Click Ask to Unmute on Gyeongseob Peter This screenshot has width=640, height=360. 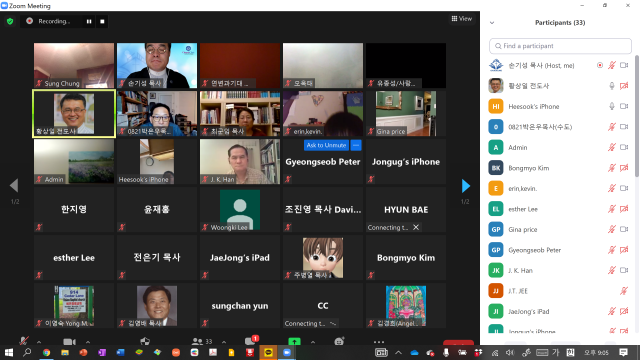click(x=326, y=145)
